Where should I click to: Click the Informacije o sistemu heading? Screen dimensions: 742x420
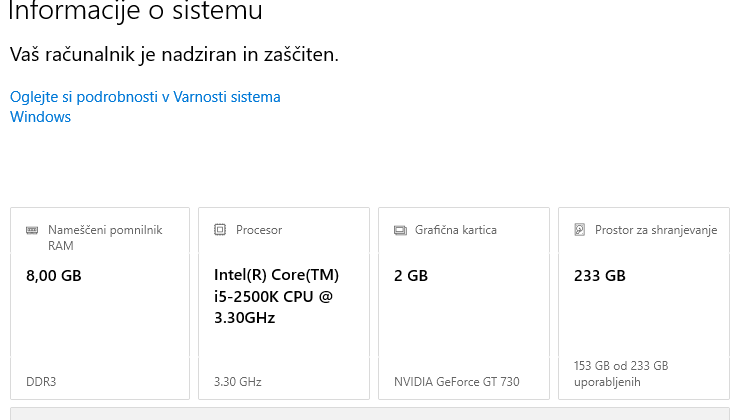(x=135, y=11)
